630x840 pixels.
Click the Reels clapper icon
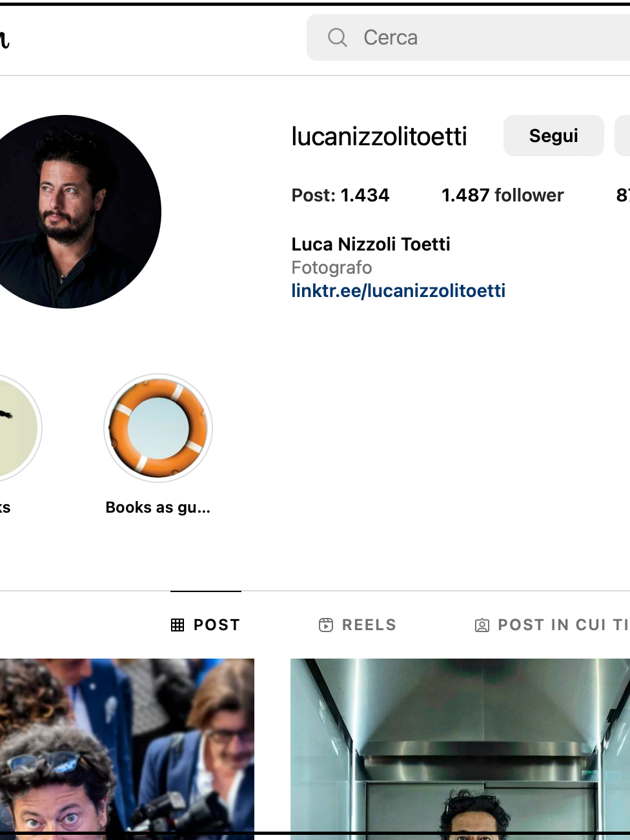[326, 625]
